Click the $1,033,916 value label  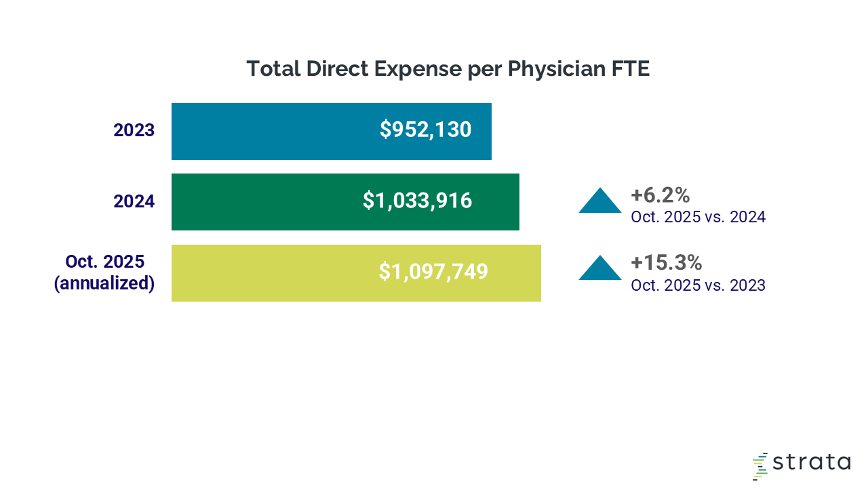[417, 201]
